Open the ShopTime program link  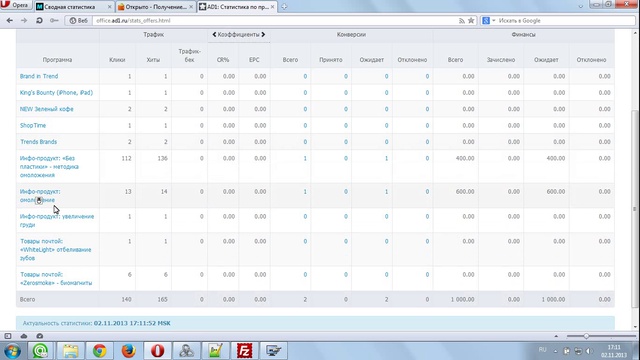pyautogui.click(x=33, y=125)
